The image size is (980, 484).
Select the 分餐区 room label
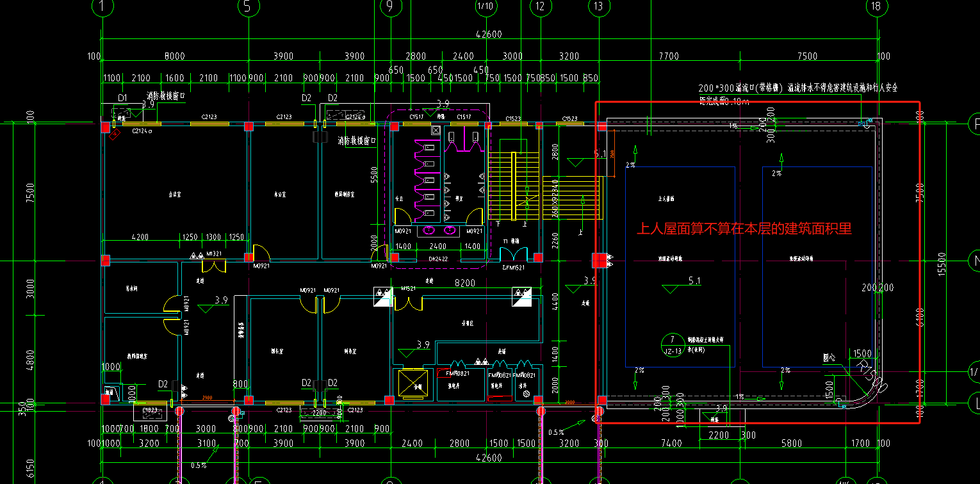coord(468,323)
